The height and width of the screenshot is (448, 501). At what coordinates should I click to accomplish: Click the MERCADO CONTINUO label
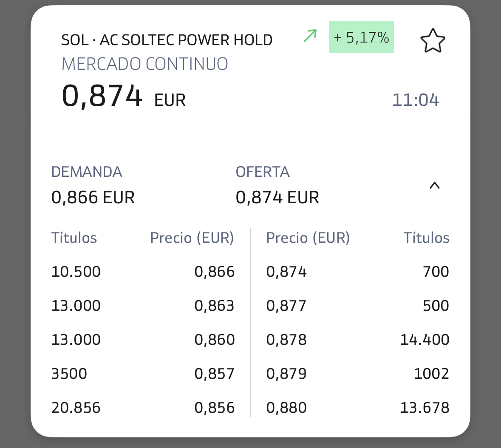coord(145,64)
